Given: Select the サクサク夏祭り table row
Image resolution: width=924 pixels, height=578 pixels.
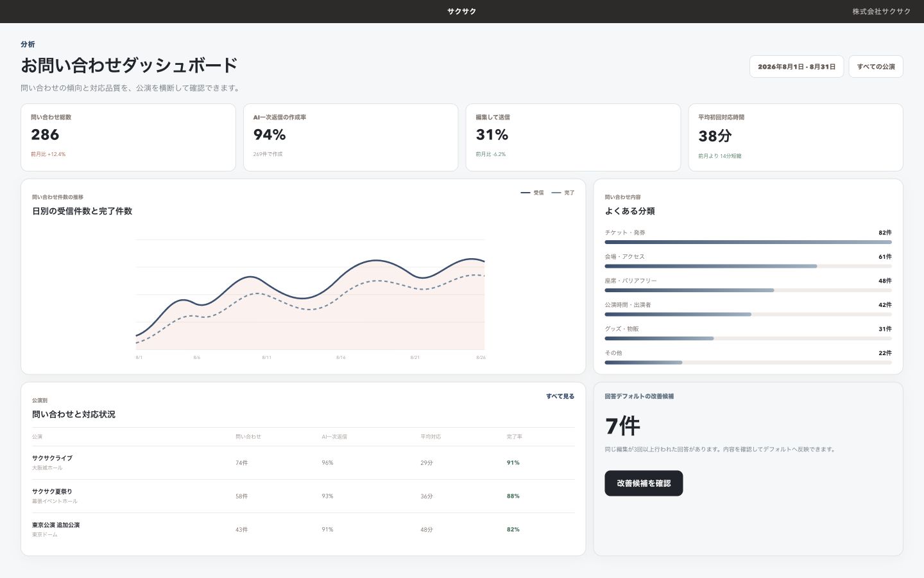Looking at the screenshot, I should (x=304, y=496).
